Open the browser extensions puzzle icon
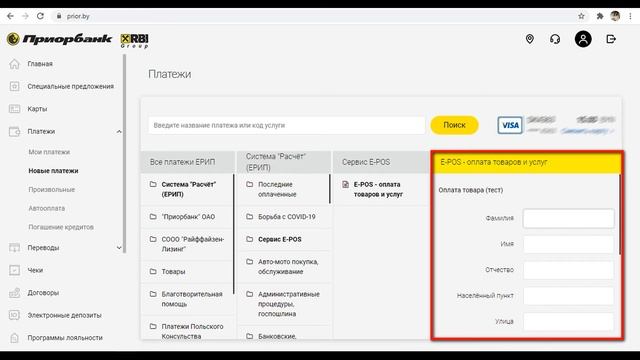The image size is (640, 360). click(600, 16)
